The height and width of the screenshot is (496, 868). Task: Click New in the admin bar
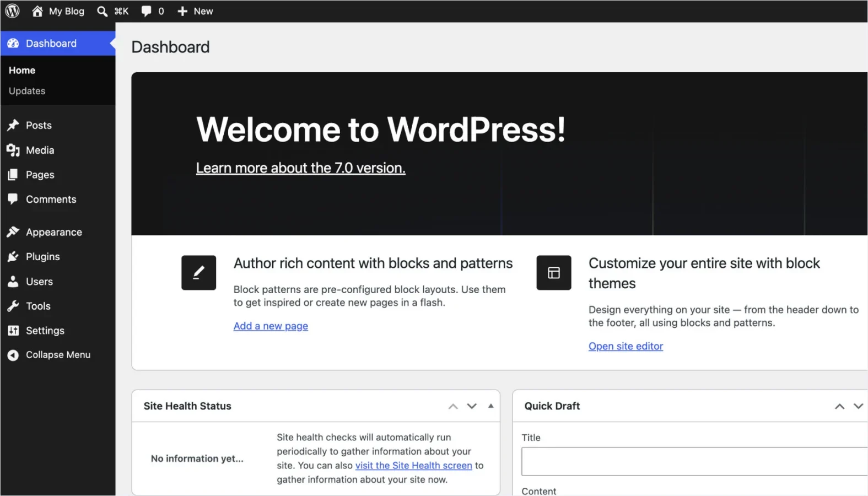click(203, 11)
